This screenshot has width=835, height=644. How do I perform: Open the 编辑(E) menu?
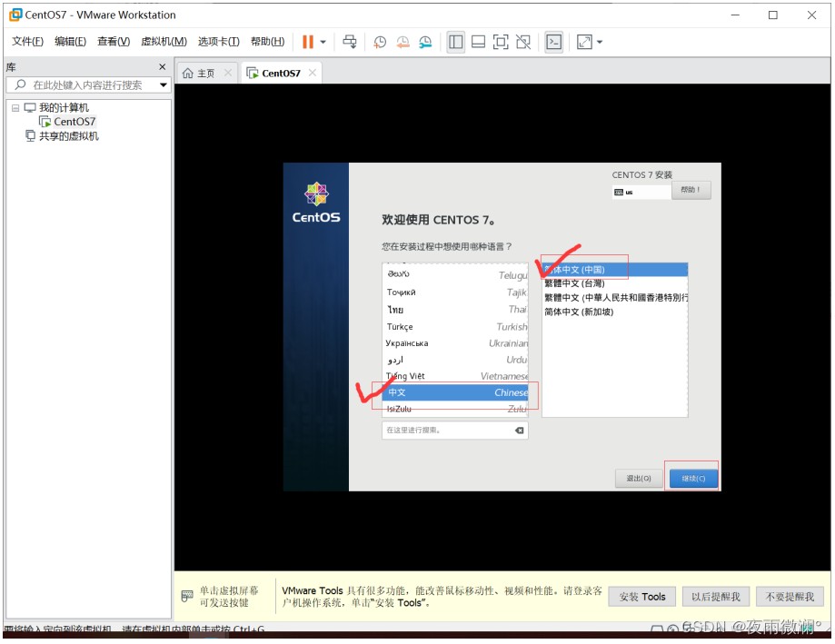(x=70, y=42)
